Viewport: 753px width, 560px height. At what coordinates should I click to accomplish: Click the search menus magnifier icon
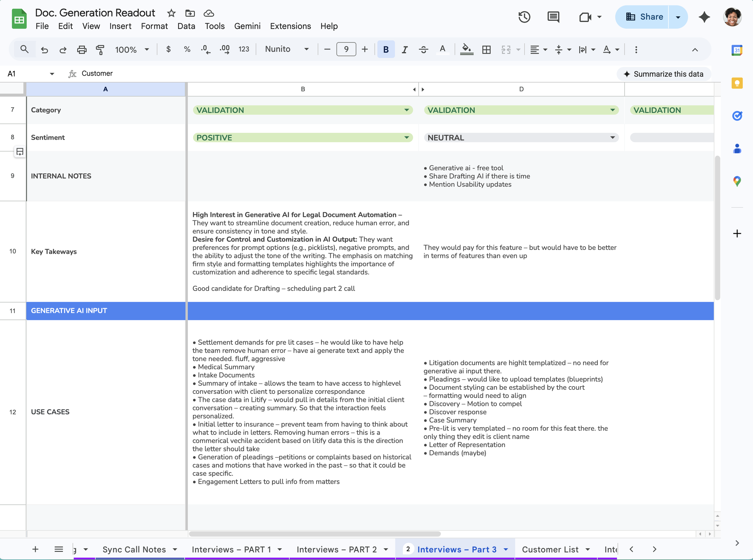pos(24,49)
